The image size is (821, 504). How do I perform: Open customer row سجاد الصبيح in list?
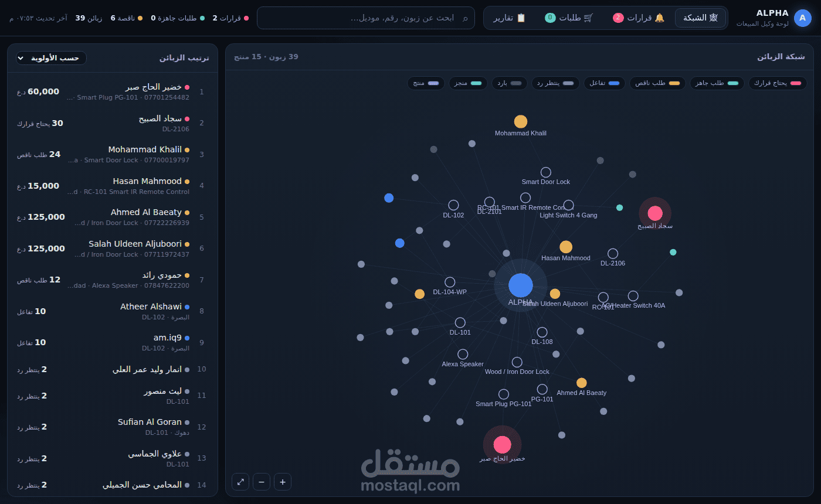coord(113,123)
